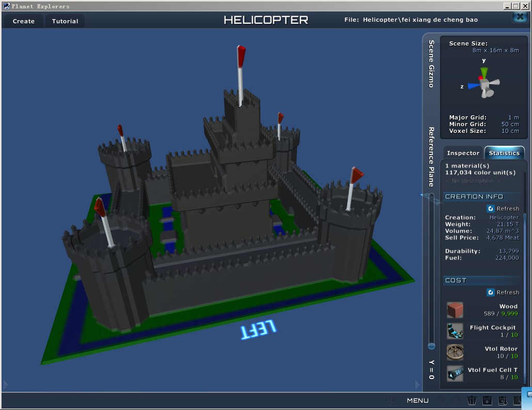Switch to the Statistics tab
Viewport: 532px width, 410px height.
(x=504, y=153)
